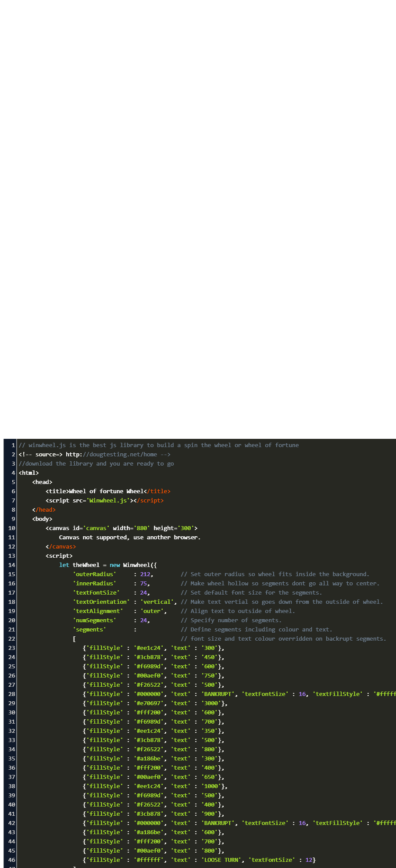The height and width of the screenshot is (868, 396).
Task: Click the '#fff200' color on line 44
Action: tap(148, 841)
